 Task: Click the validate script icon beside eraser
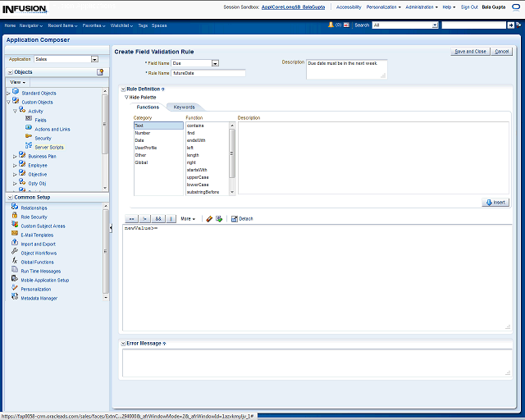tap(219, 219)
